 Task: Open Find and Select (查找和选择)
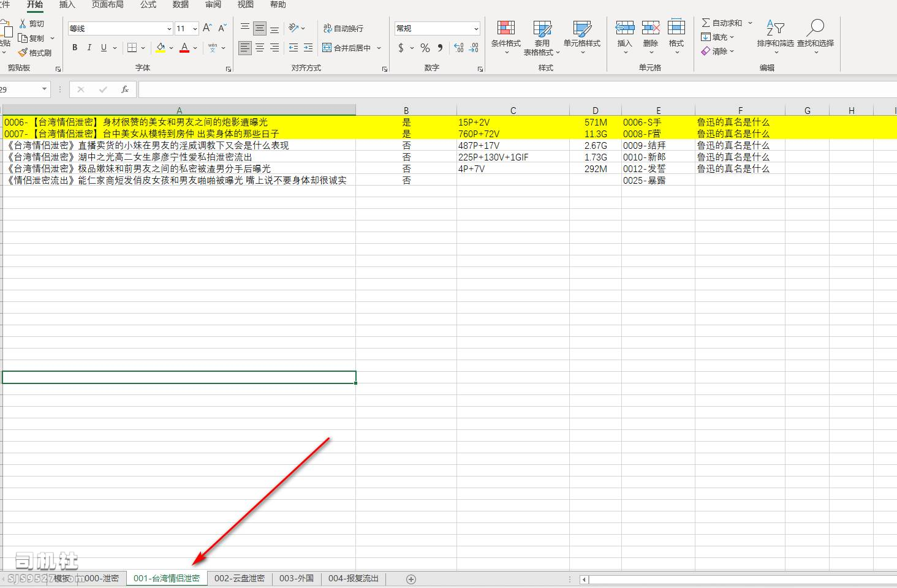point(816,37)
